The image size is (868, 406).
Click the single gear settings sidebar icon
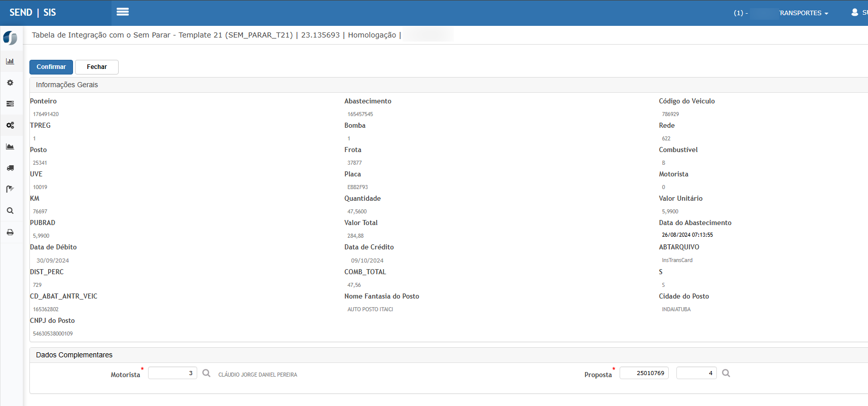pyautogui.click(x=10, y=83)
